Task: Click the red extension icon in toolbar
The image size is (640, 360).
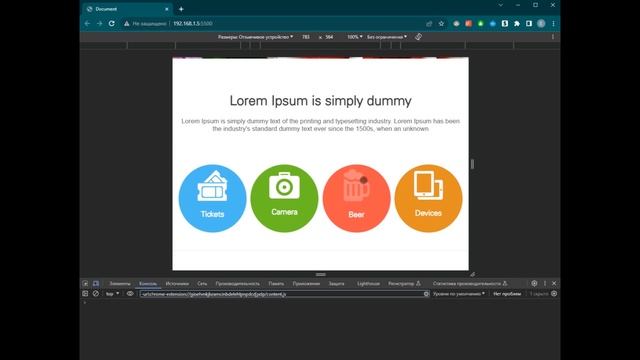Action: (x=468, y=24)
